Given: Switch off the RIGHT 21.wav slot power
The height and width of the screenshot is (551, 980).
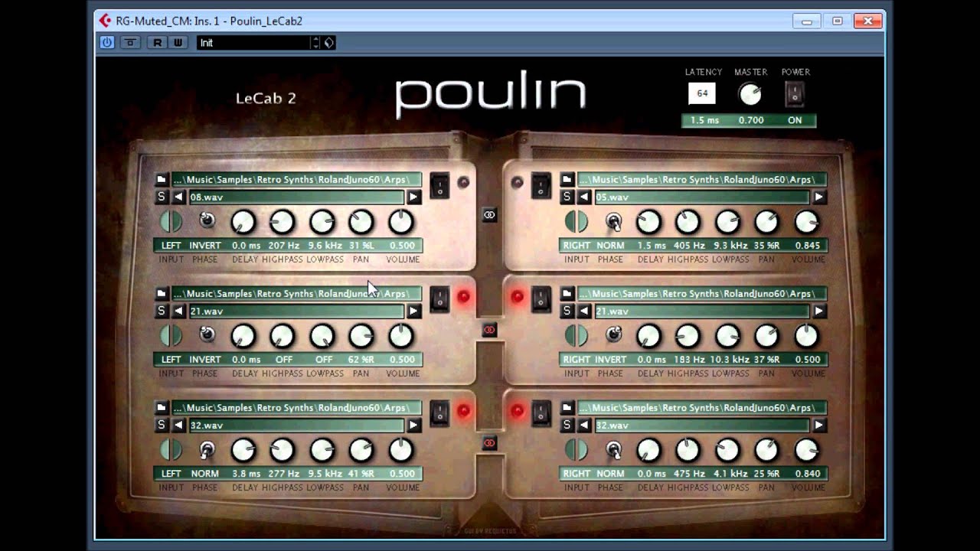Looking at the screenshot, I should [541, 298].
